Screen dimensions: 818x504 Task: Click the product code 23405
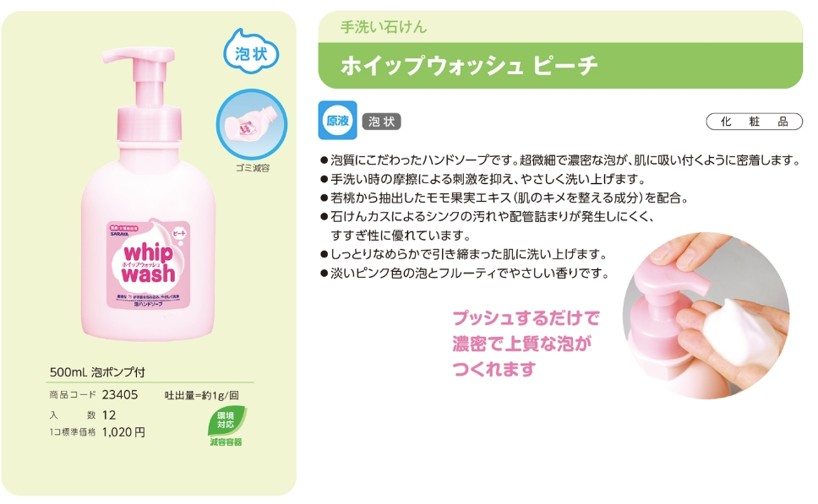[120, 394]
